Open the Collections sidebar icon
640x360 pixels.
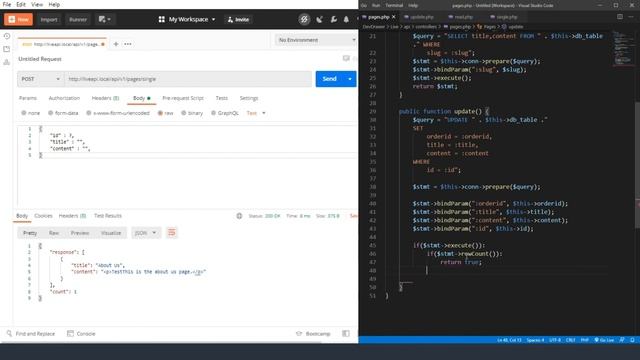tap(7, 49)
